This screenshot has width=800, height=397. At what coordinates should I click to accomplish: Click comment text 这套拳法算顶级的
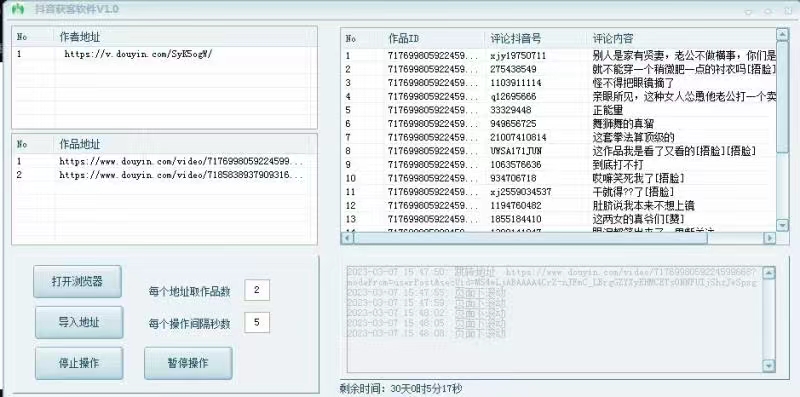point(634,137)
